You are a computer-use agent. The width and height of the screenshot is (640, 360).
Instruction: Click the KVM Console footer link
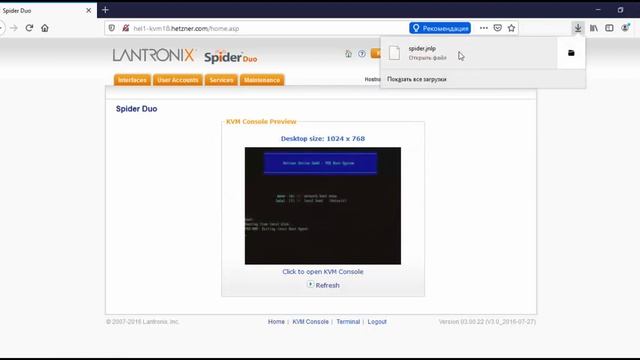311,322
